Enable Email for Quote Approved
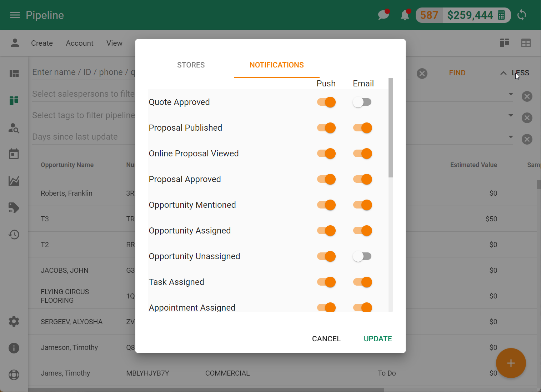Image resolution: width=541 pixels, height=392 pixels. 362,102
